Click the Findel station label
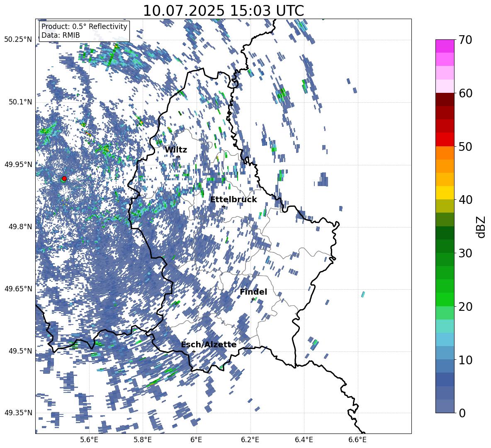This screenshot has width=491, height=448. pyautogui.click(x=253, y=292)
